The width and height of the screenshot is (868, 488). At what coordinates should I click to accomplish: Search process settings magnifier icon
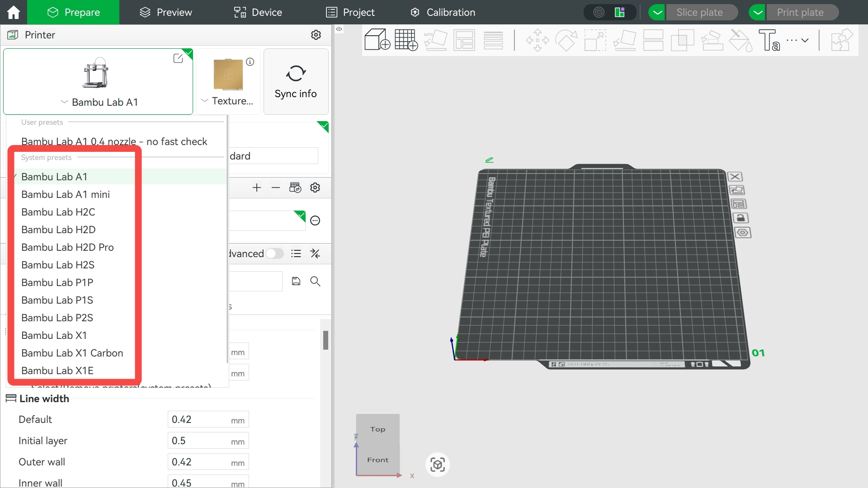pyautogui.click(x=315, y=281)
